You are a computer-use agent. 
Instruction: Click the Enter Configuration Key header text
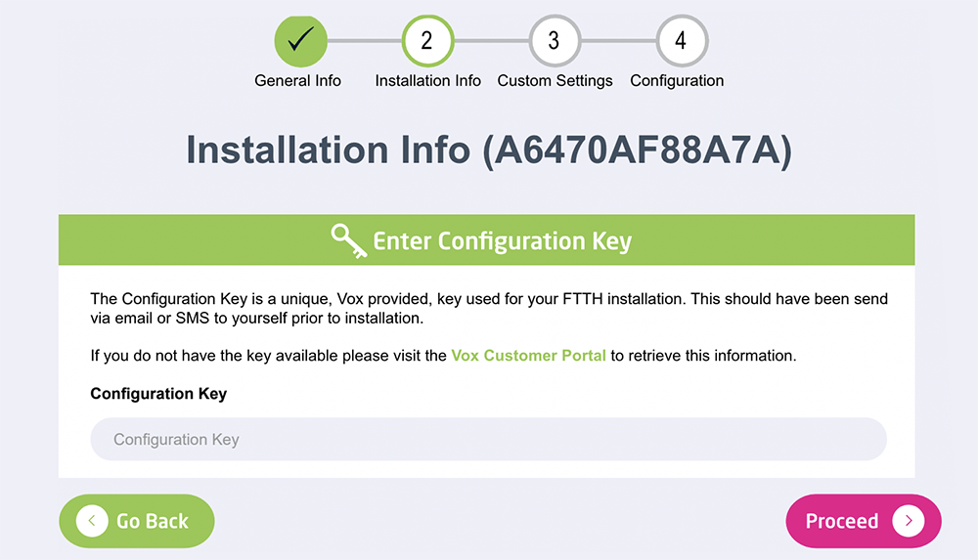[502, 241]
